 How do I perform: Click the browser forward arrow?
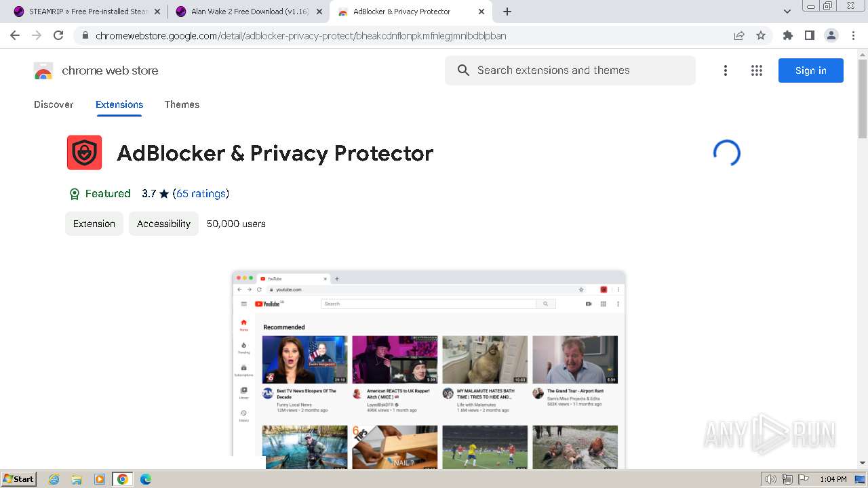(x=37, y=35)
